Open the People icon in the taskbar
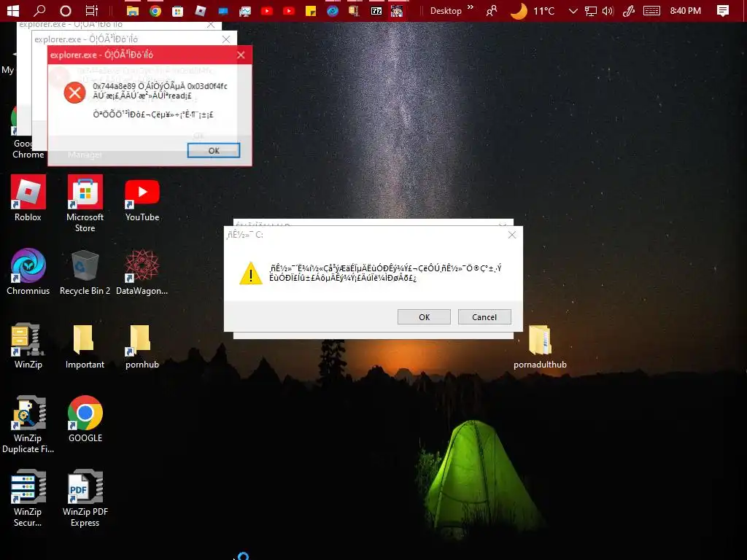This screenshot has width=747, height=560. click(491, 10)
